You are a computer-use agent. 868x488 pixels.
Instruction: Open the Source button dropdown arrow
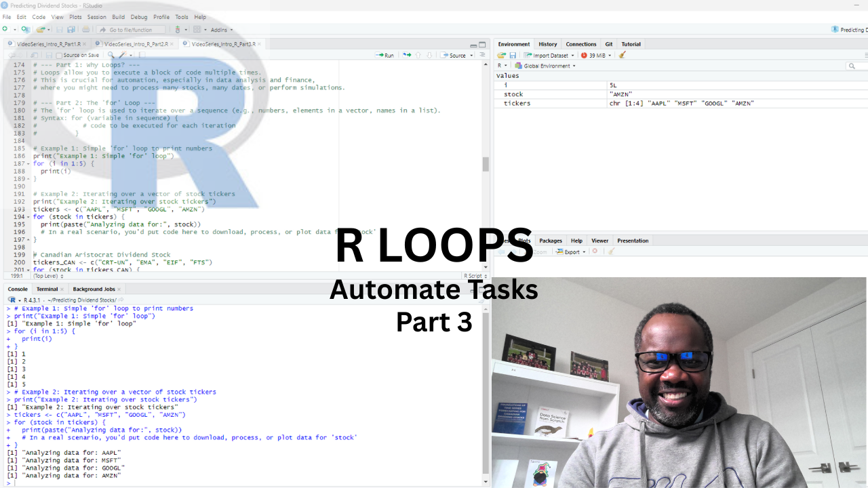[471, 55]
